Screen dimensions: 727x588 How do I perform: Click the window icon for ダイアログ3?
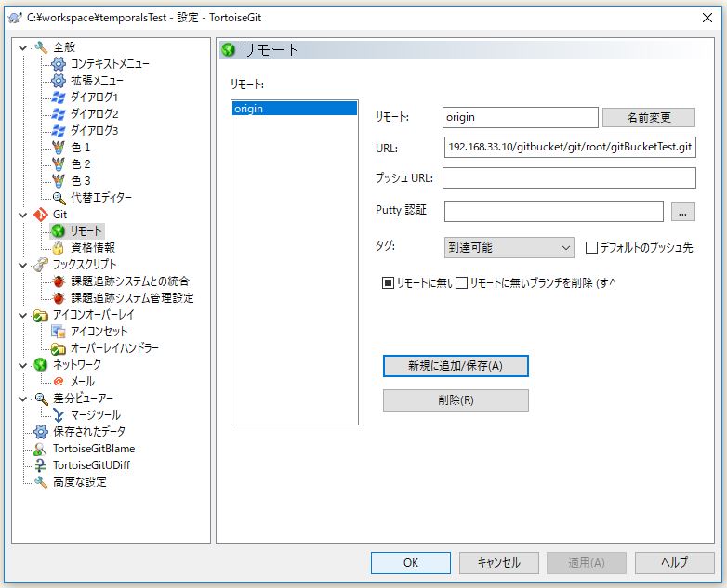[59, 131]
